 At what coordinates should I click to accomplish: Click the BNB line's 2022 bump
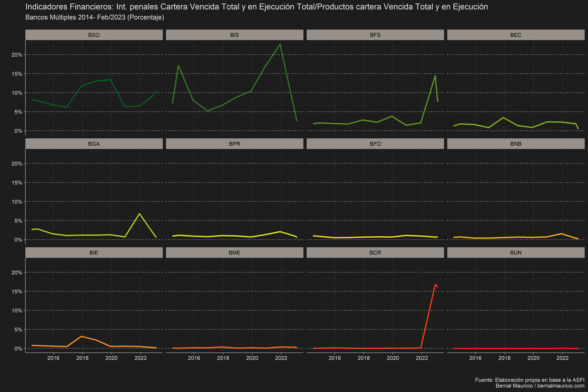(x=562, y=234)
